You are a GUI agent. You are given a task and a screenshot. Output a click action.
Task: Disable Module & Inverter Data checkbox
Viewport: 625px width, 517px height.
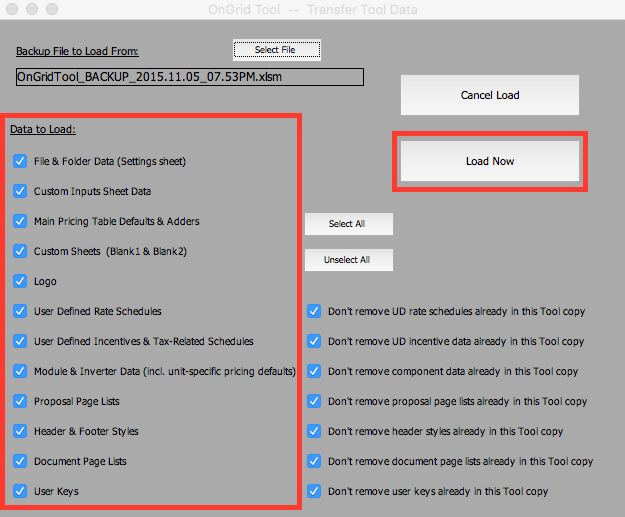(21, 371)
